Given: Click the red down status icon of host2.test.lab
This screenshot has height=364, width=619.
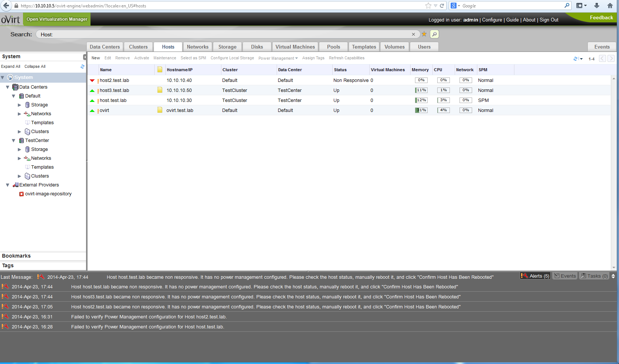Looking at the screenshot, I should point(92,80).
